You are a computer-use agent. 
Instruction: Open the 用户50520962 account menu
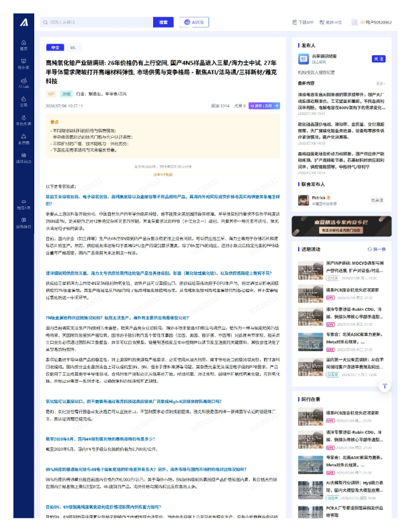click(x=375, y=22)
